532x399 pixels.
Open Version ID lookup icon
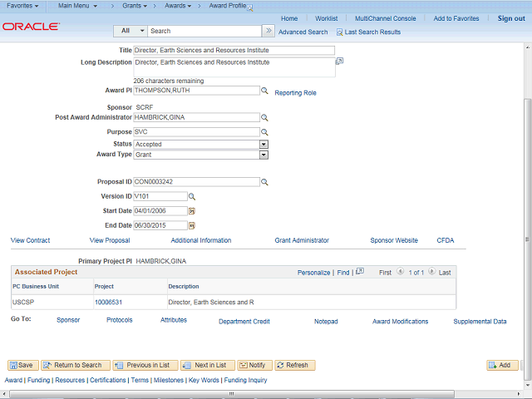tap(191, 197)
